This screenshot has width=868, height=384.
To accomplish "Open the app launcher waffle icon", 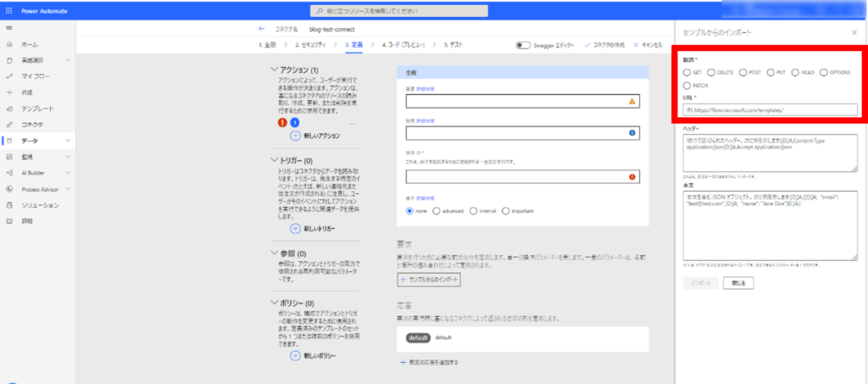I will (8, 11).
